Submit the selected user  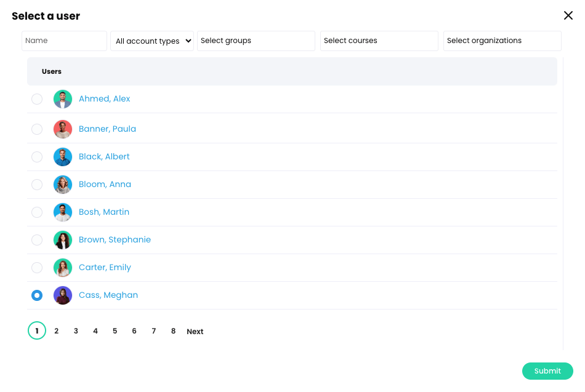coord(547,371)
